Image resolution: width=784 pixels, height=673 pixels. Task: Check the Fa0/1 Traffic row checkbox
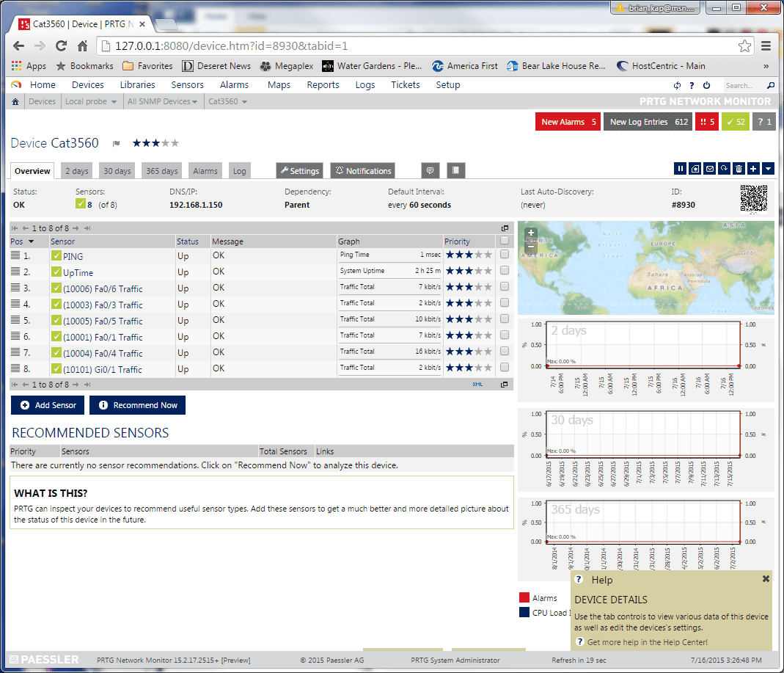tap(505, 335)
